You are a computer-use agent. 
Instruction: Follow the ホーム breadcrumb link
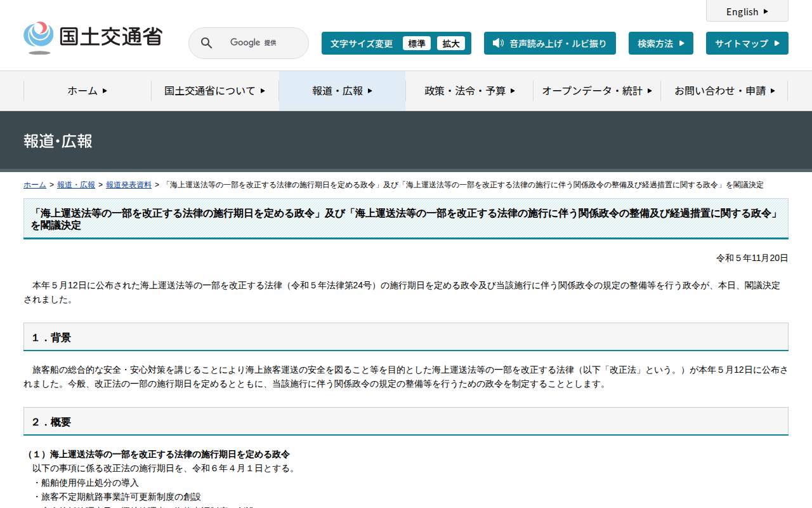[x=35, y=185]
